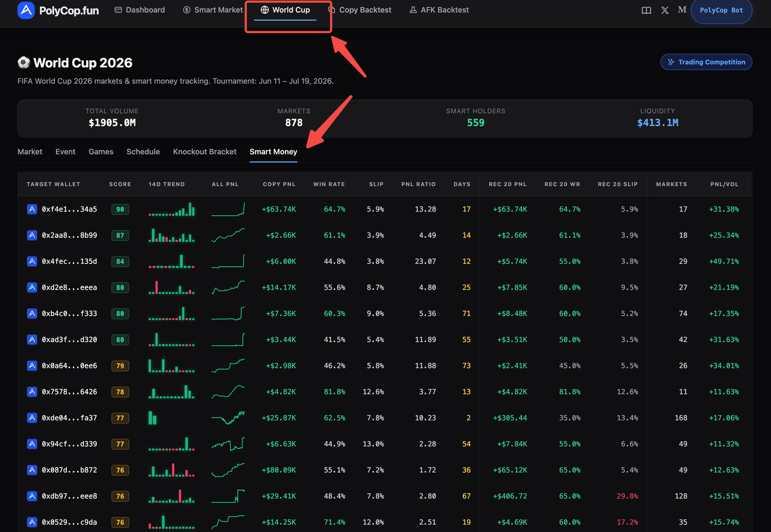
Task: Switch to the Market tab
Action: tap(30, 152)
